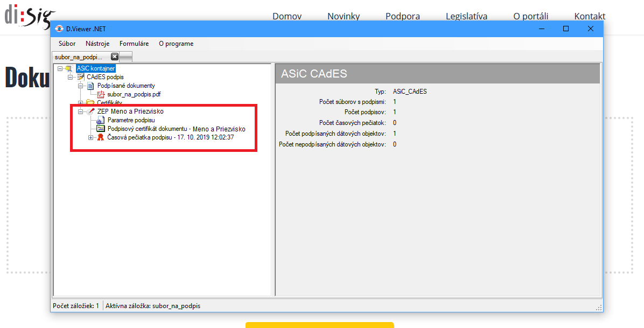Click the PDF icon of subor_na_podpis.pdf
Image resolution: width=644 pixels, height=328 pixels.
click(101, 94)
